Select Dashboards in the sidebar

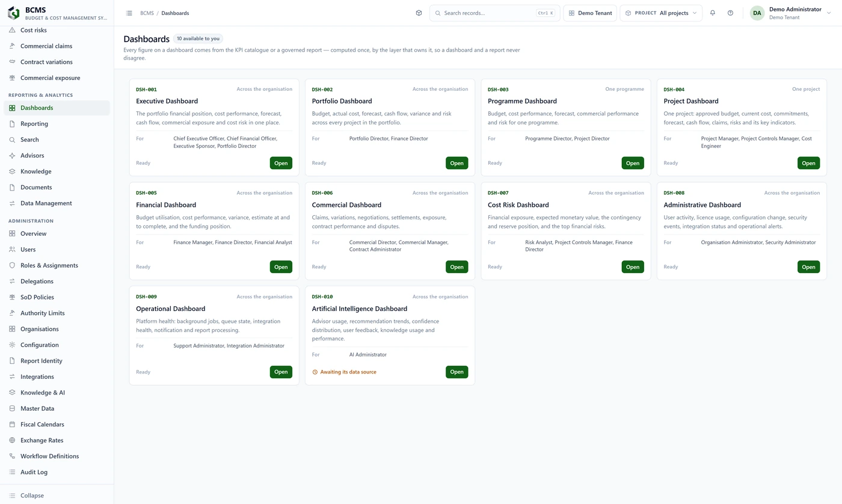pyautogui.click(x=57, y=108)
